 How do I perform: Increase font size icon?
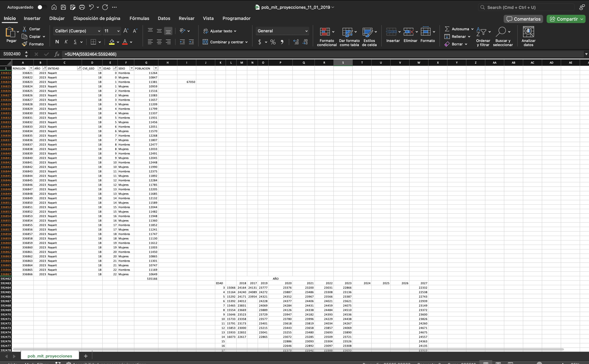tap(126, 31)
